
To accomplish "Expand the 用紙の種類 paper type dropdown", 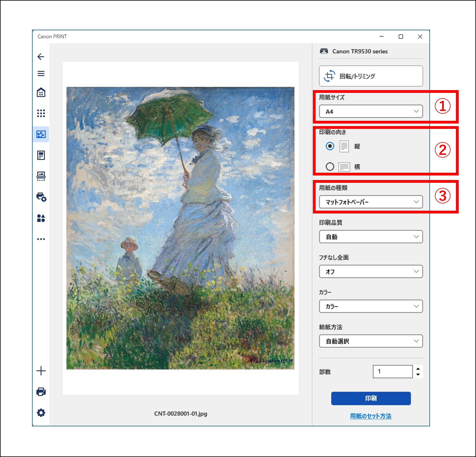I will click(371, 202).
